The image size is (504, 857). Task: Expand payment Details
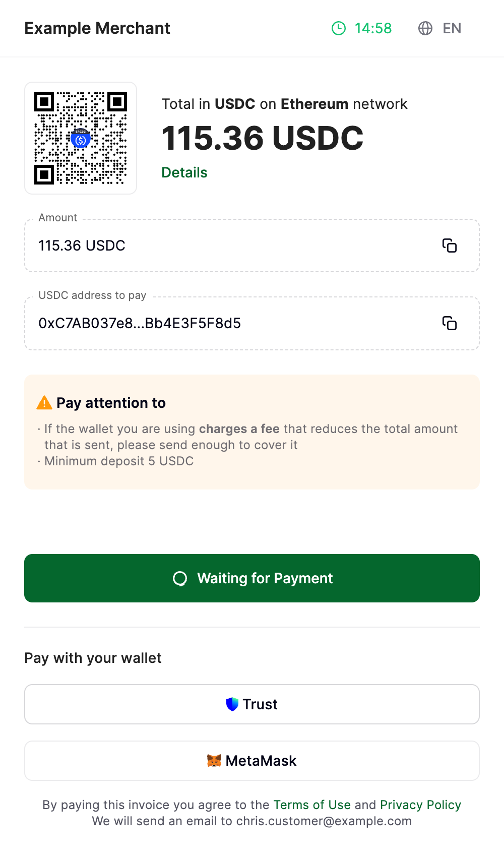(184, 172)
